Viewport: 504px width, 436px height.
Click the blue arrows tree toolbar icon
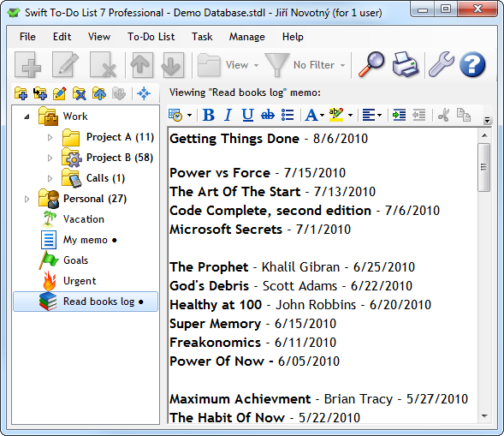pyautogui.click(x=144, y=93)
